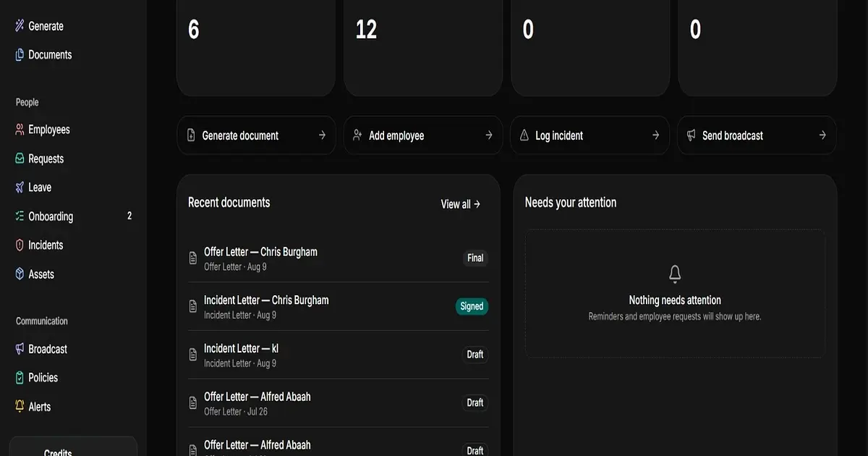
Task: Select the Assets cube icon
Action: pos(20,274)
